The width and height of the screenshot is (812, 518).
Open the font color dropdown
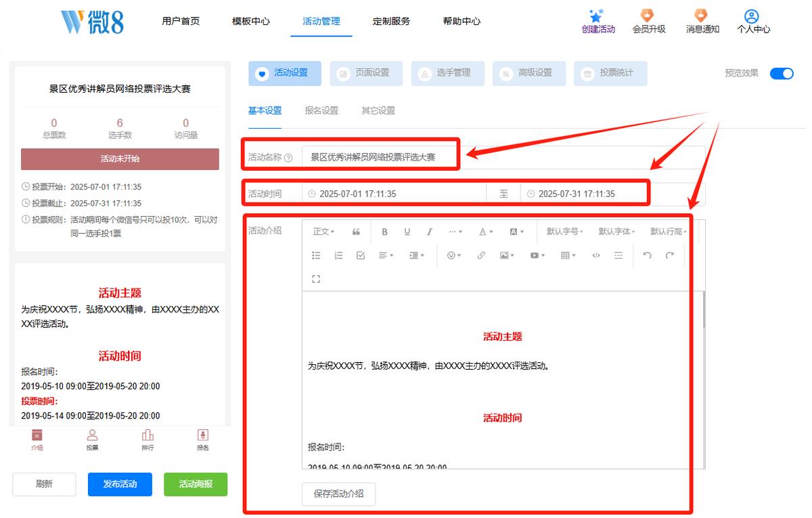click(486, 232)
